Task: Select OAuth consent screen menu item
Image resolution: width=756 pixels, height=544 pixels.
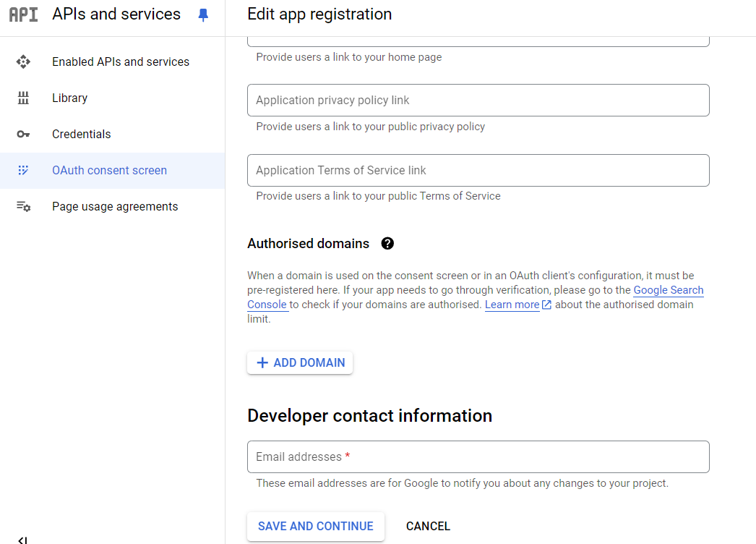Action: [x=112, y=171]
